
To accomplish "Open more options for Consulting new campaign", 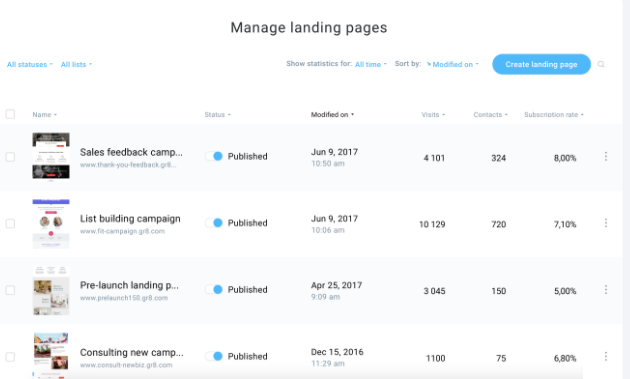I will point(606,356).
